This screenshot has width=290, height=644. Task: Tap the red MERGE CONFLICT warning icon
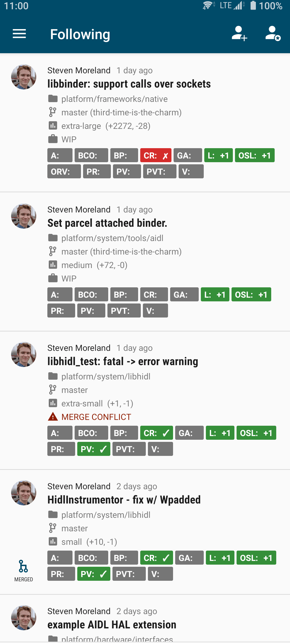pyautogui.click(x=53, y=417)
